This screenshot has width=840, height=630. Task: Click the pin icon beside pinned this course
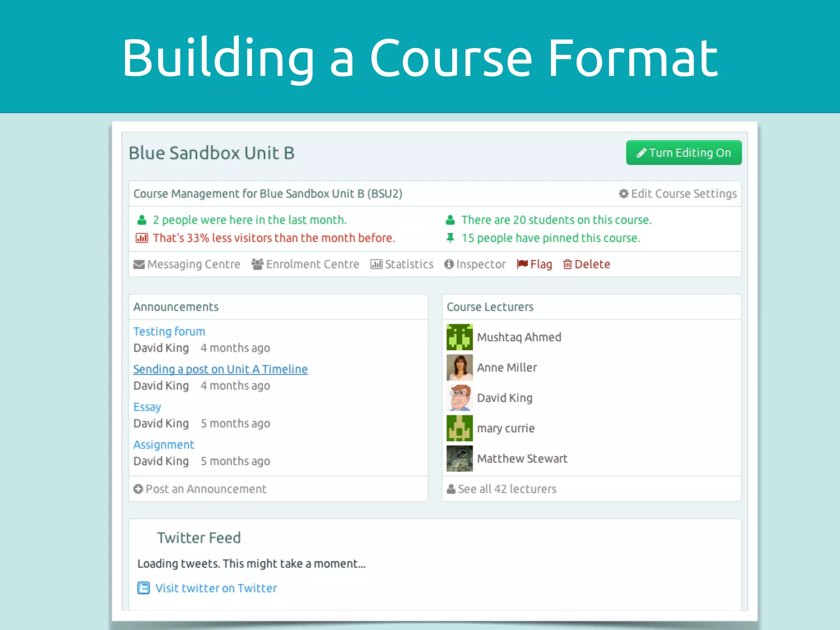tap(450, 238)
